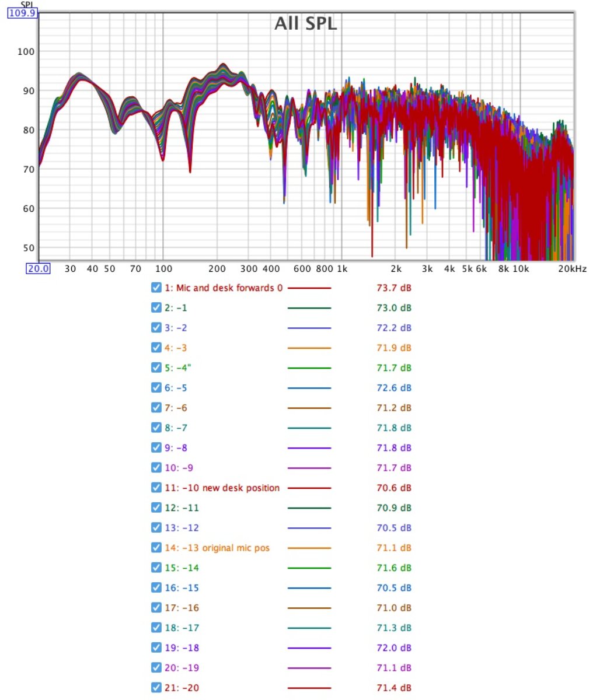Uncheck measurement 1 Mic and desk forwards 0
Image resolution: width=593 pixels, height=700 pixels.
coord(156,288)
